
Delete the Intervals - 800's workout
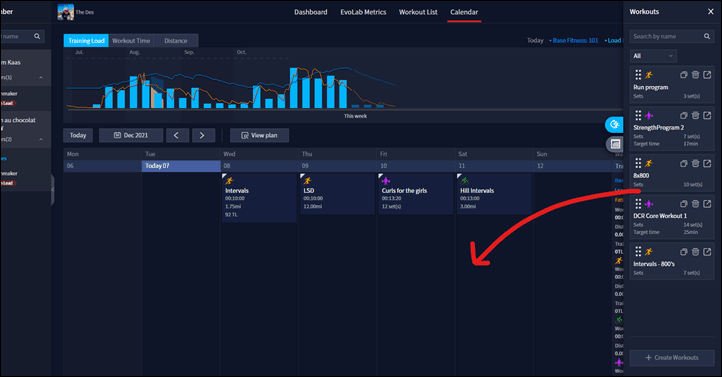click(695, 252)
